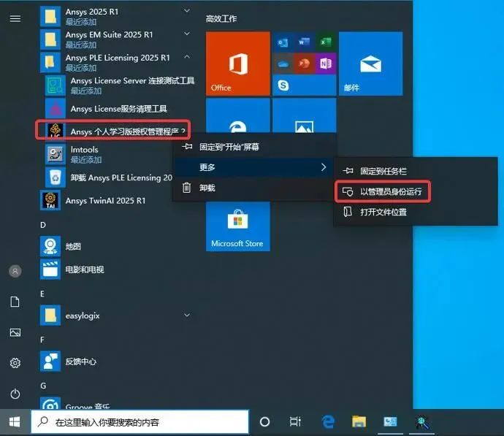The height and width of the screenshot is (436, 504).
Task: Open the Feedback Hub (反馈中心)
Action: click(x=80, y=362)
